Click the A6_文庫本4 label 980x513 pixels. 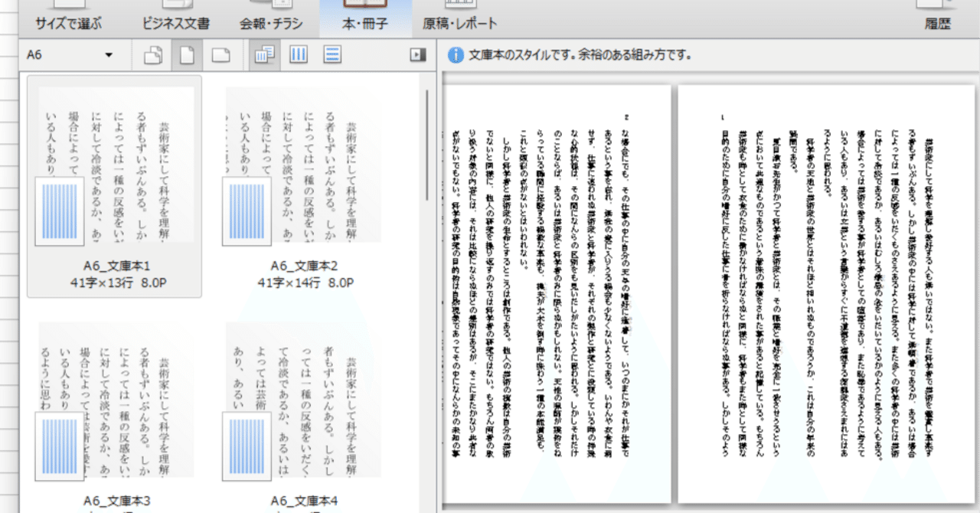pos(304,502)
